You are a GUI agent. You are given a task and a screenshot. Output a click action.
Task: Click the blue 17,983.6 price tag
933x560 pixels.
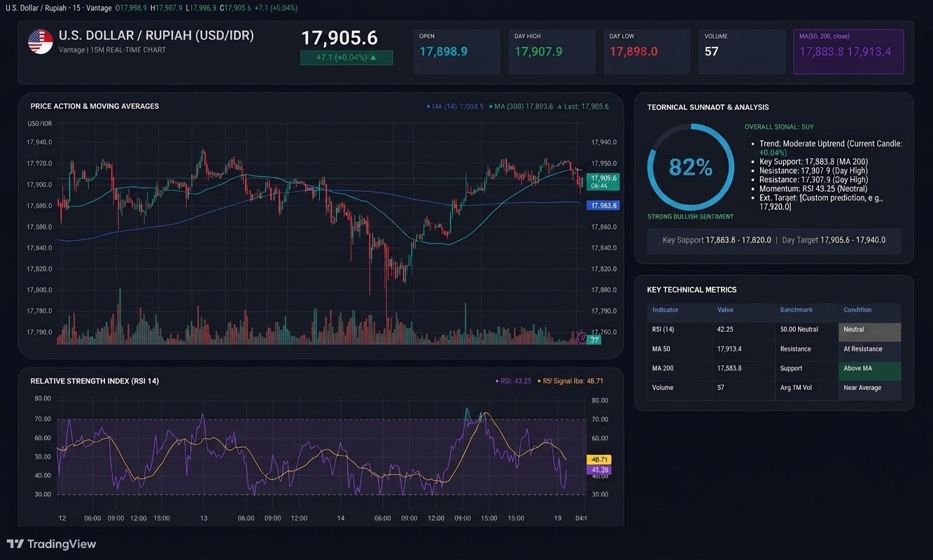[x=603, y=206]
